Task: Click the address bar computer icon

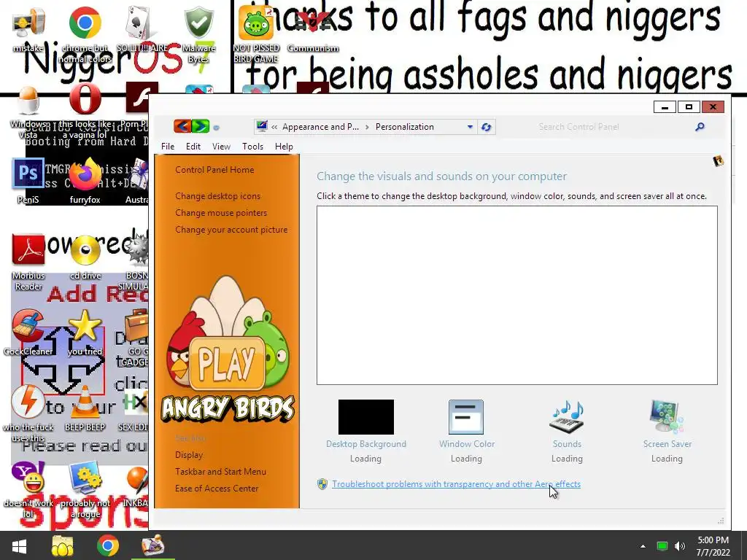Action: [262, 126]
